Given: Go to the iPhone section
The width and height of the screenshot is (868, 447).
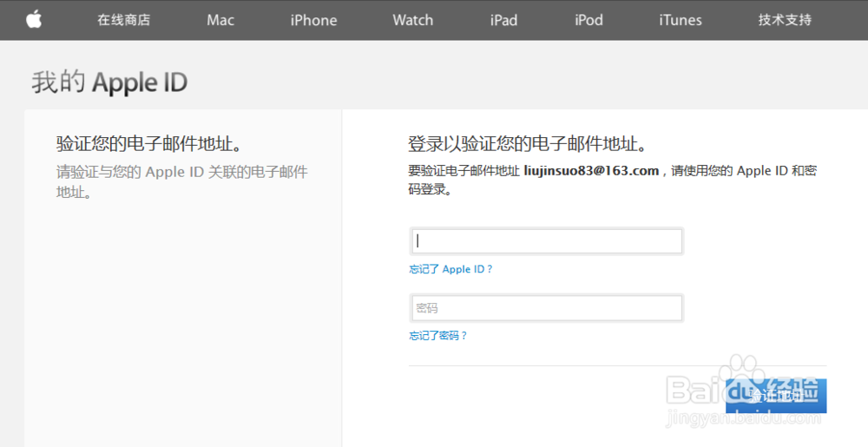Looking at the screenshot, I should 314,20.
